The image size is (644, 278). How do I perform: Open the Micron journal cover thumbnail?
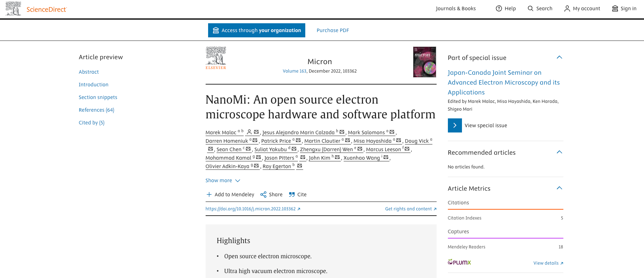click(424, 62)
